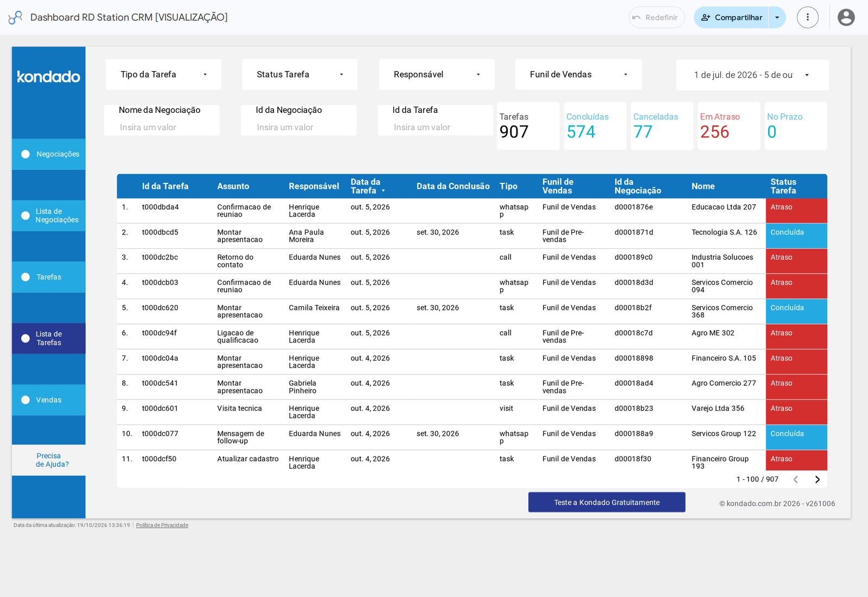Open the Funil de Vendas filter dropdown
The height and width of the screenshot is (597, 868).
578,74
